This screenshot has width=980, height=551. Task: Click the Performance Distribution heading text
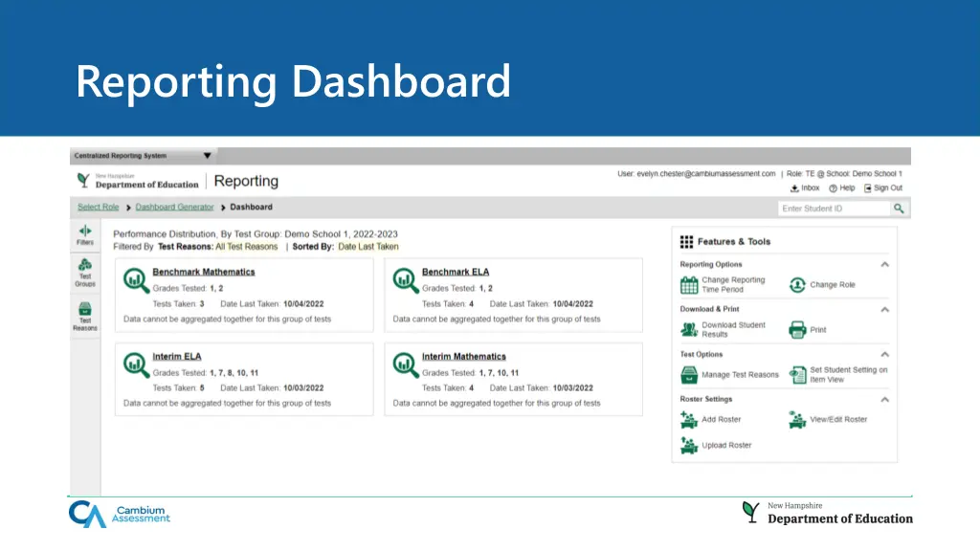(x=255, y=234)
